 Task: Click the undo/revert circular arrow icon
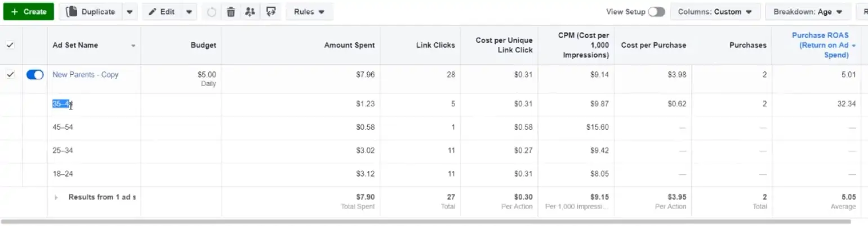click(212, 12)
